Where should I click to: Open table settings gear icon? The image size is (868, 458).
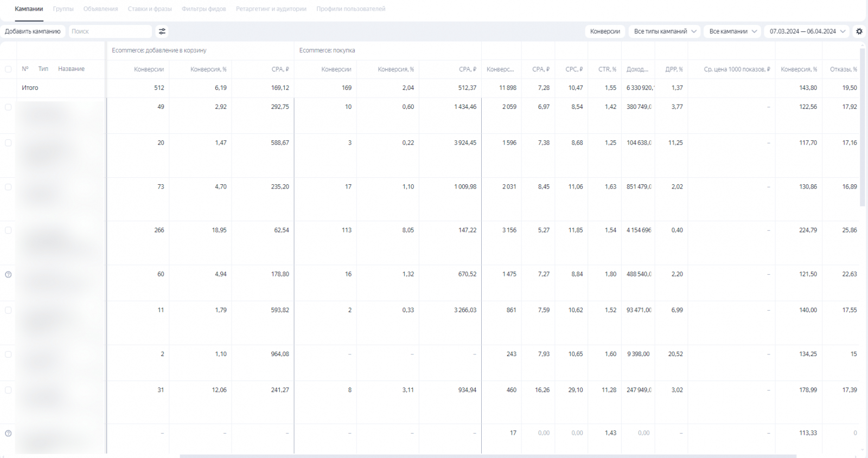[859, 31]
